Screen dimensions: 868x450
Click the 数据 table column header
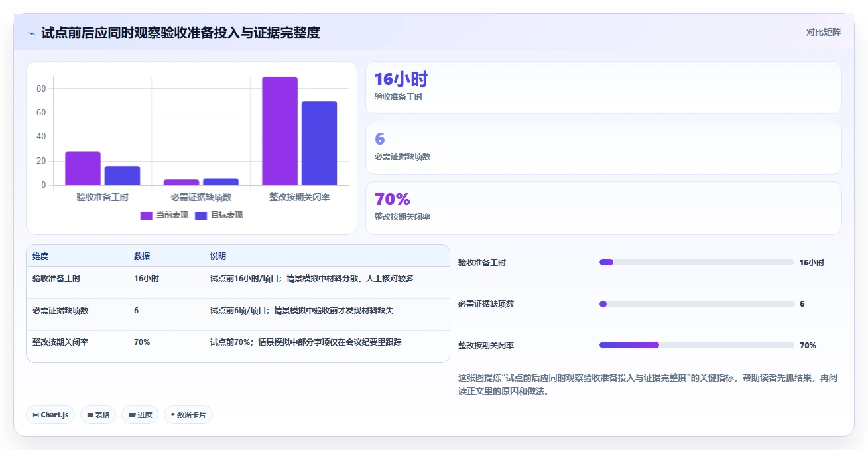point(142,256)
